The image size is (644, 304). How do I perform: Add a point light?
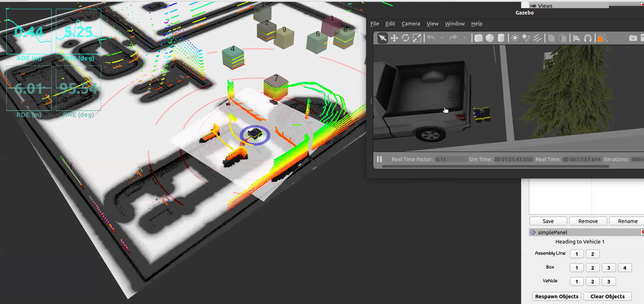pos(515,38)
